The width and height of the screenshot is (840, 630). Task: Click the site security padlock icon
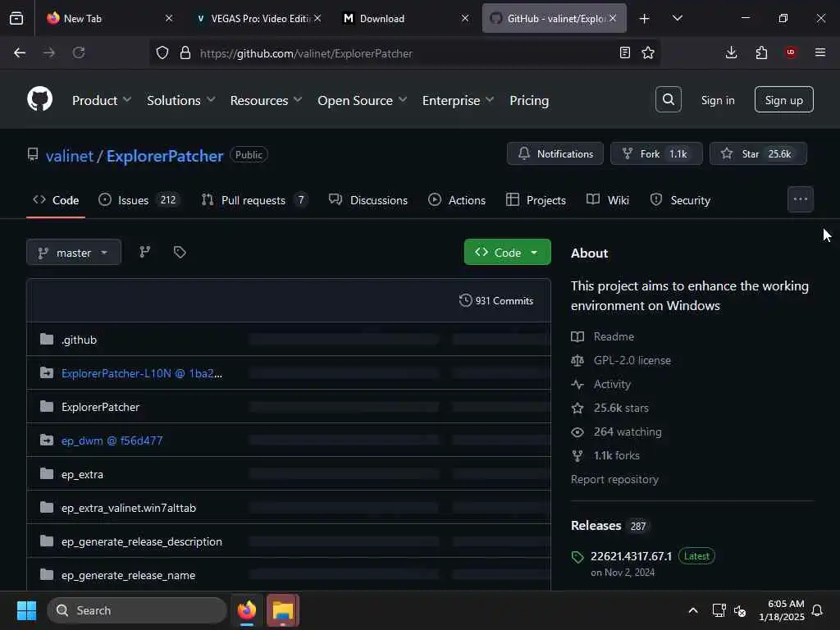tap(185, 53)
